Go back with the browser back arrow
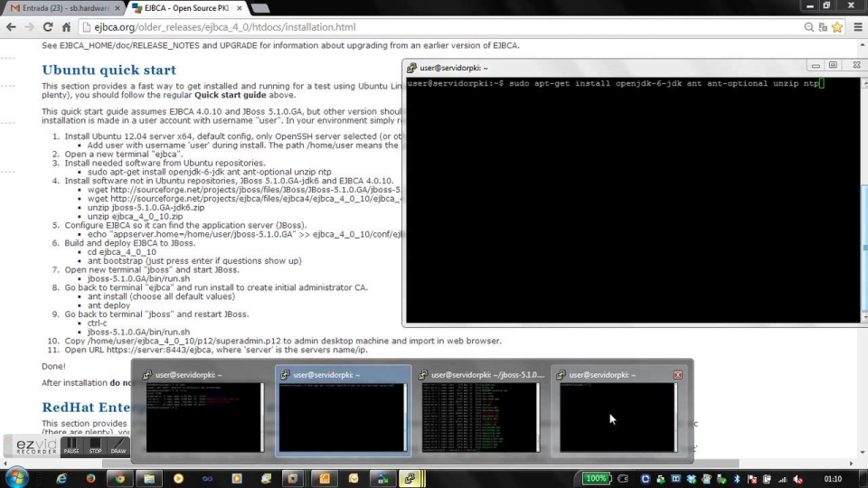 click(11, 27)
